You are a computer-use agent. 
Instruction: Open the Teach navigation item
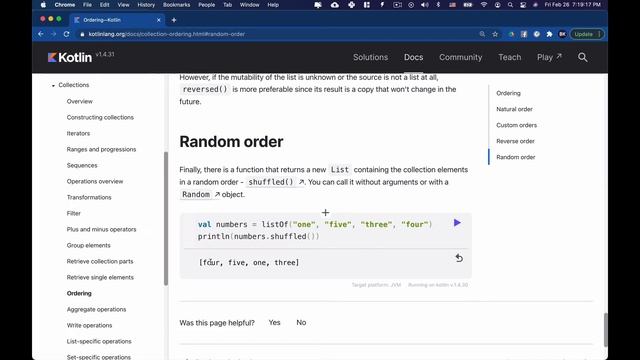point(509,58)
